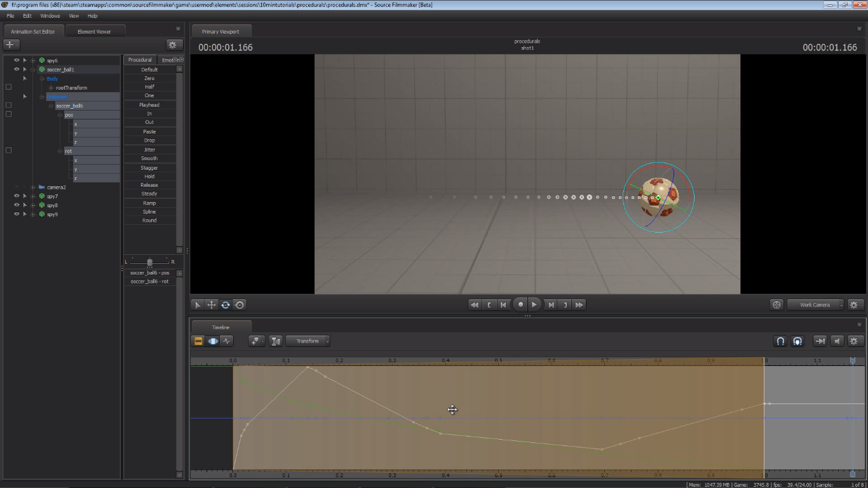Collapse the pos control node
This screenshot has height=488, width=868.
(x=60, y=115)
